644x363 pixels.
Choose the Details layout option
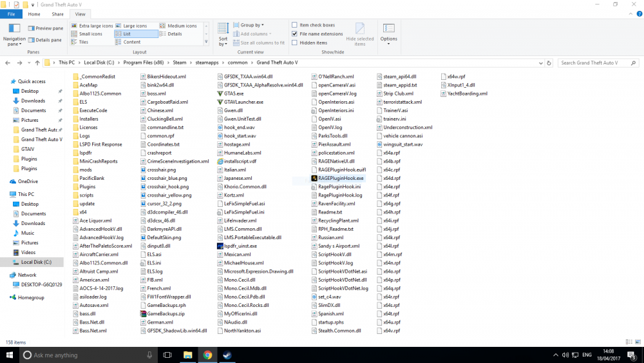click(175, 34)
